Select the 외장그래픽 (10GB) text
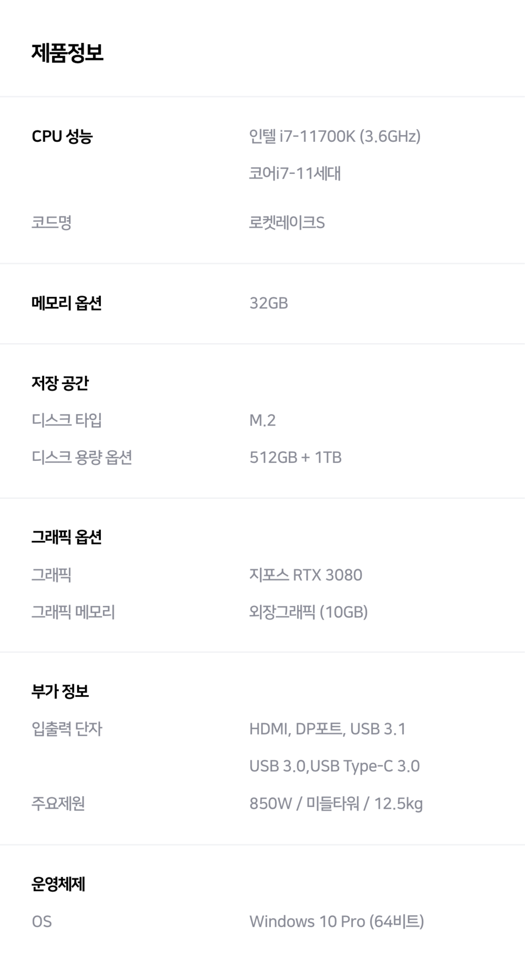Viewport: 525px width, 980px height. pos(308,612)
